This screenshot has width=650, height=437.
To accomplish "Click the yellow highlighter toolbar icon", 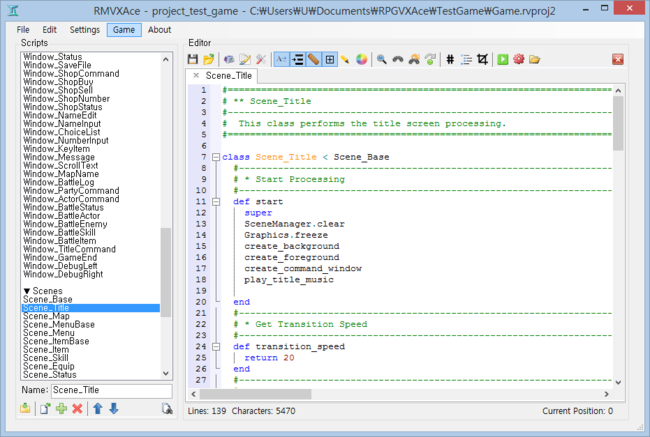I will click(345, 59).
